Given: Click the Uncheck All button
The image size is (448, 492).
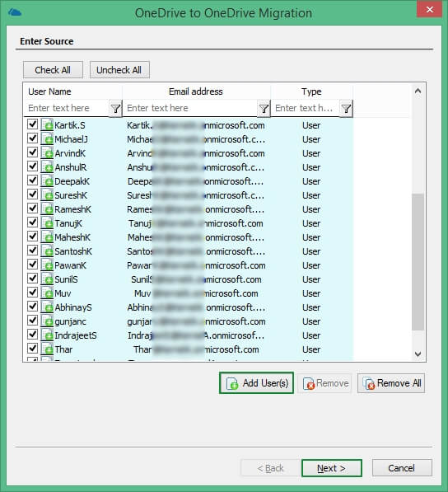Looking at the screenshot, I should coord(119,70).
